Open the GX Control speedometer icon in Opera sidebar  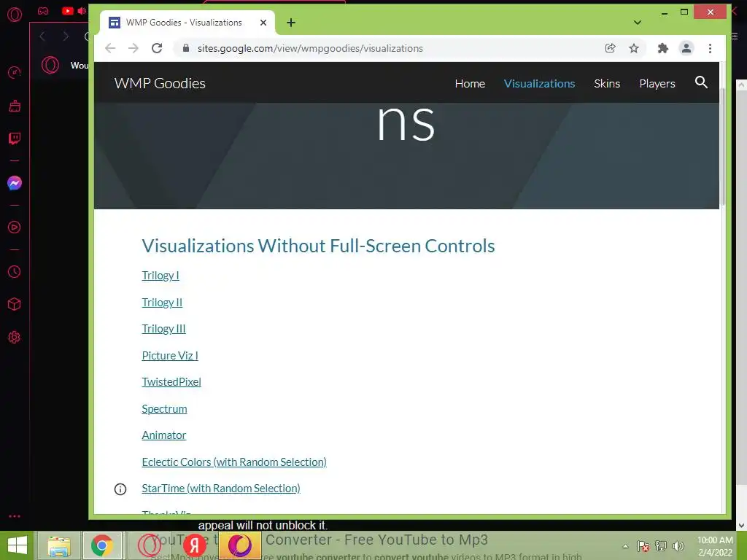(x=15, y=72)
